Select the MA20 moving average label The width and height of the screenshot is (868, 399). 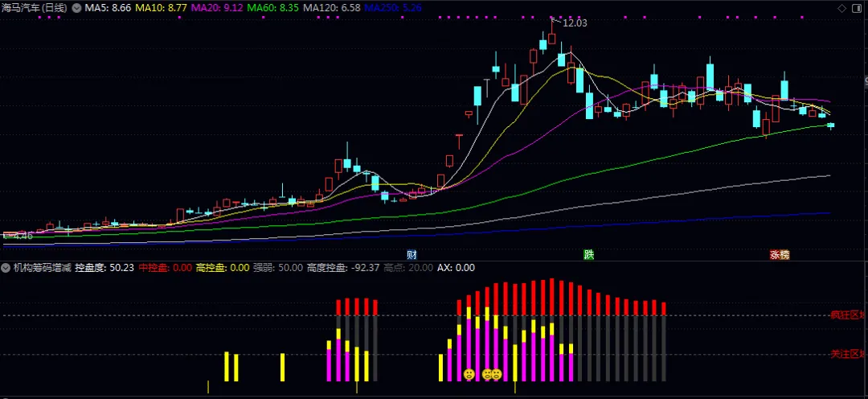click(218, 8)
